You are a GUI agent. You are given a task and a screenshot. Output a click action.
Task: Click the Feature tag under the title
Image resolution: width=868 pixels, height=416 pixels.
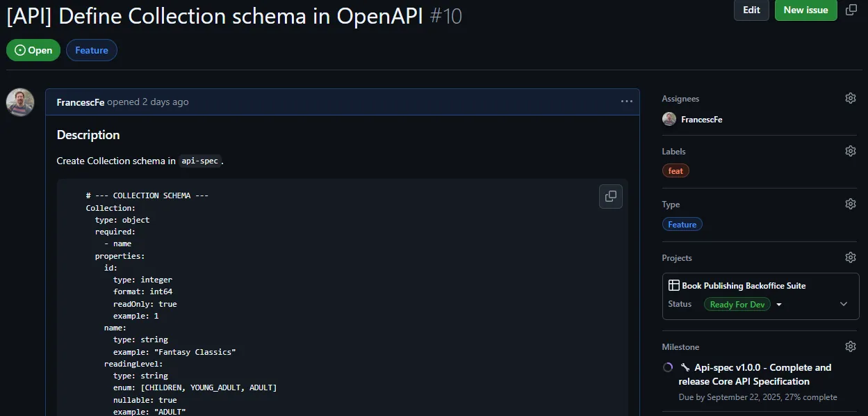point(92,50)
